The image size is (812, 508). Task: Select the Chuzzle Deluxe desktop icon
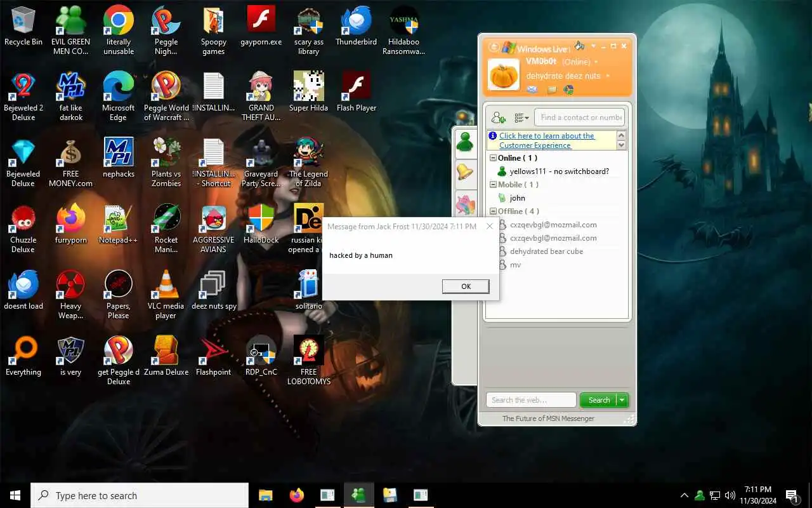pyautogui.click(x=23, y=229)
